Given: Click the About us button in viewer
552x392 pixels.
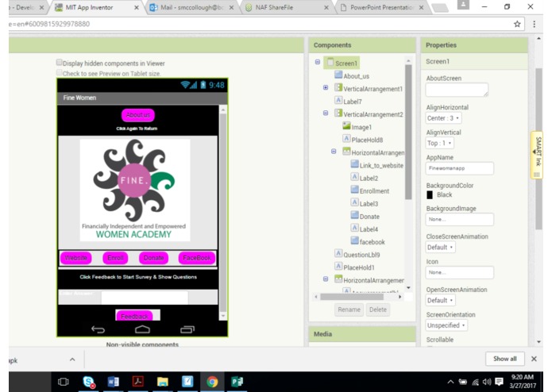Looking at the screenshot, I should [138, 115].
